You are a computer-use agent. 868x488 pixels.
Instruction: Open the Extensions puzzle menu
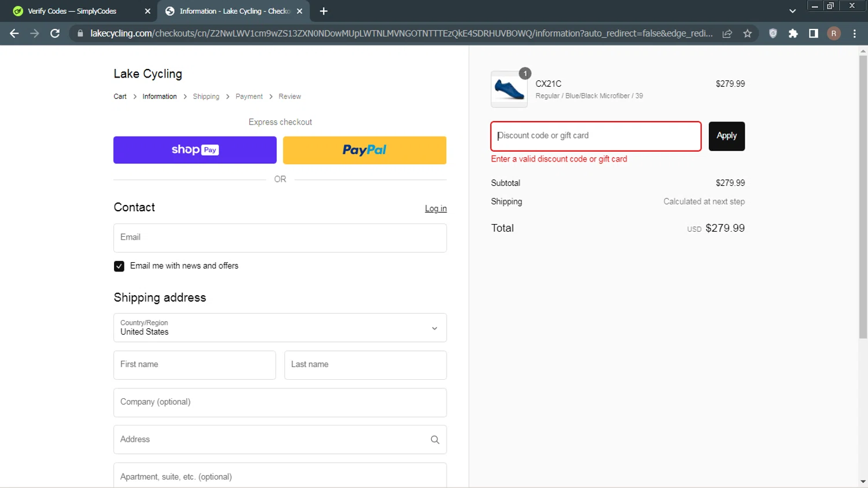click(x=793, y=34)
